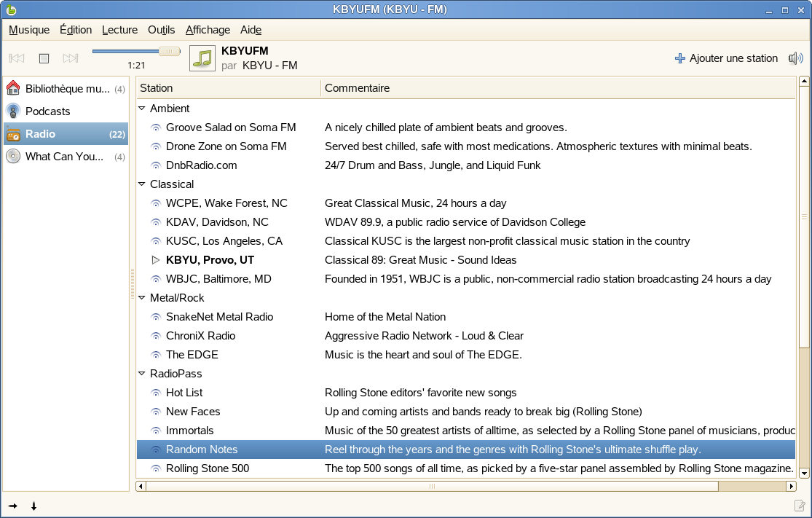Screen dimensions: 812x518
Task: Click the playback position slider
Action: click(136, 51)
